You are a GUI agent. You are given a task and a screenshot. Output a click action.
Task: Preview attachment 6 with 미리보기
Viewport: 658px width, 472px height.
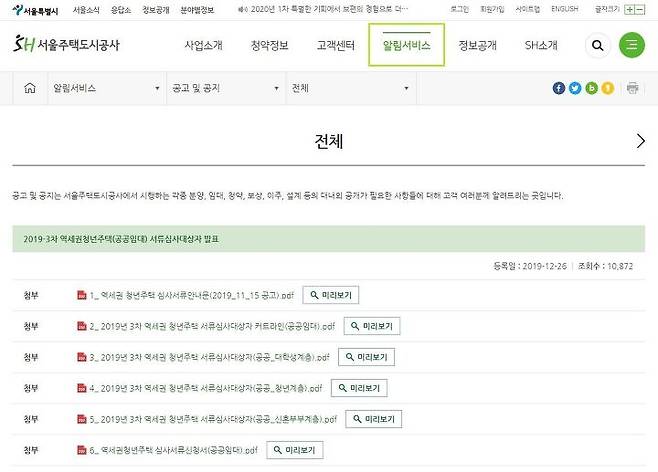[x=295, y=450]
